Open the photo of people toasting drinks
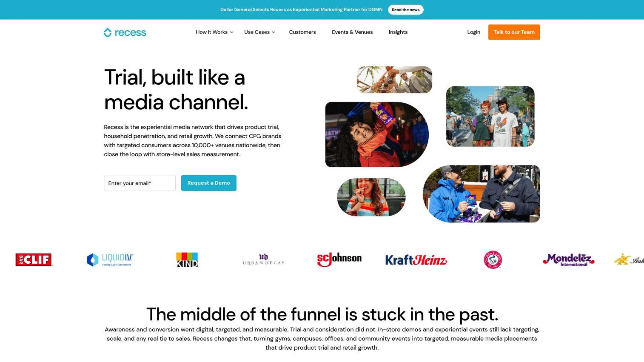Screen dimensions: 644x362 point(394,80)
